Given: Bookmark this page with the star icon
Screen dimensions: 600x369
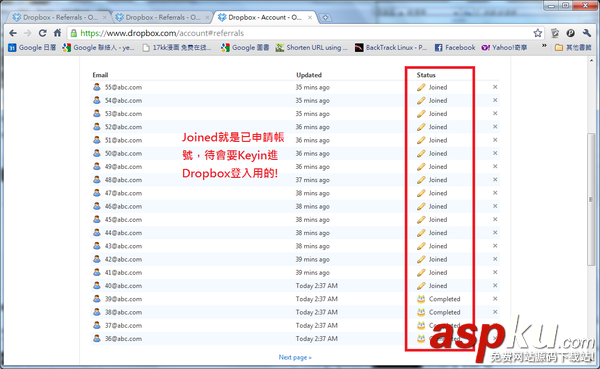Looking at the screenshot, I should coord(538,33).
